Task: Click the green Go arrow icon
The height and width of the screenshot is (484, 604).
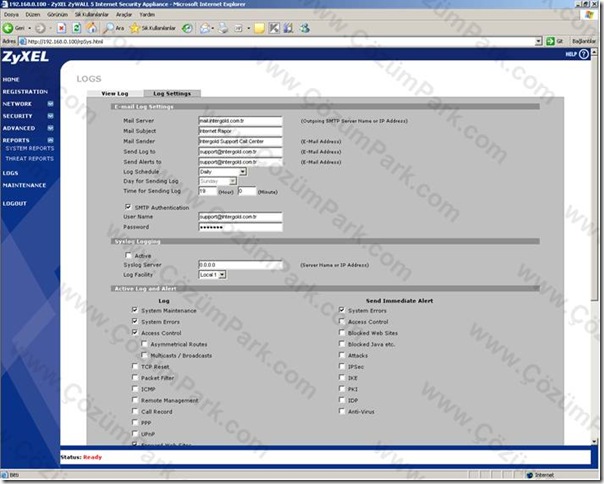Action: [x=550, y=41]
